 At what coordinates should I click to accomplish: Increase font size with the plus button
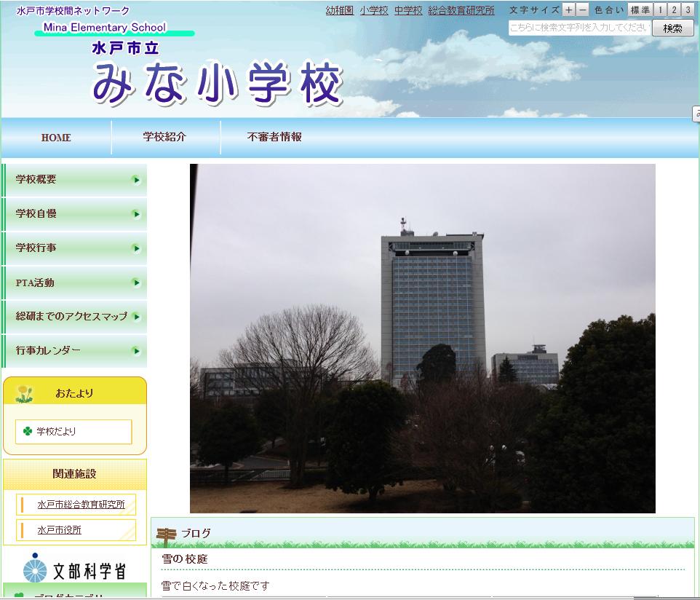[x=569, y=9]
